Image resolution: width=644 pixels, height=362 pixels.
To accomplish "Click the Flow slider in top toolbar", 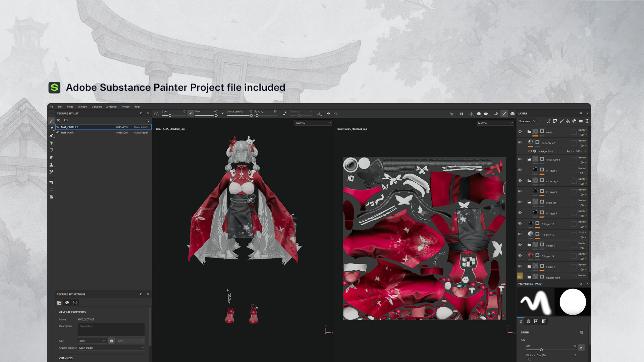I will [206, 115].
